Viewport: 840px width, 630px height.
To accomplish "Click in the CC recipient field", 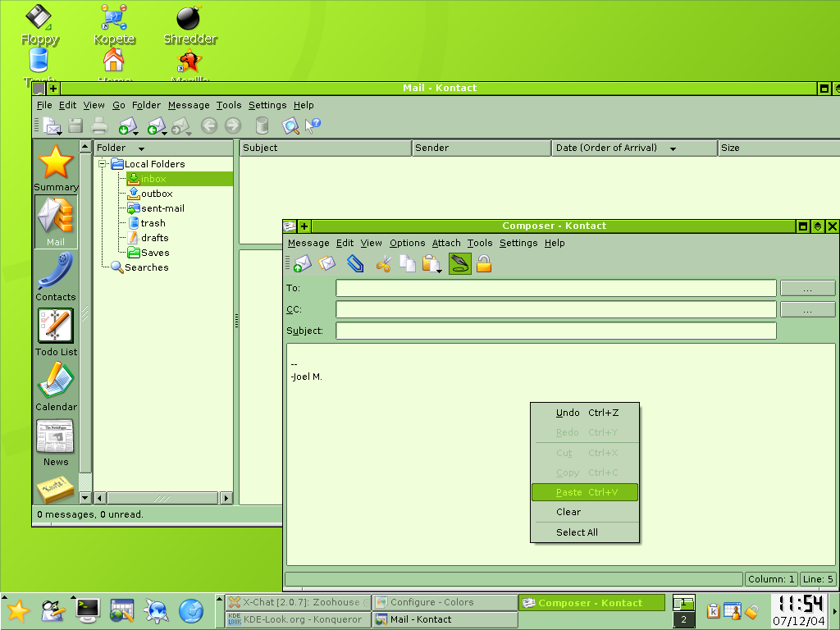I will click(x=556, y=309).
